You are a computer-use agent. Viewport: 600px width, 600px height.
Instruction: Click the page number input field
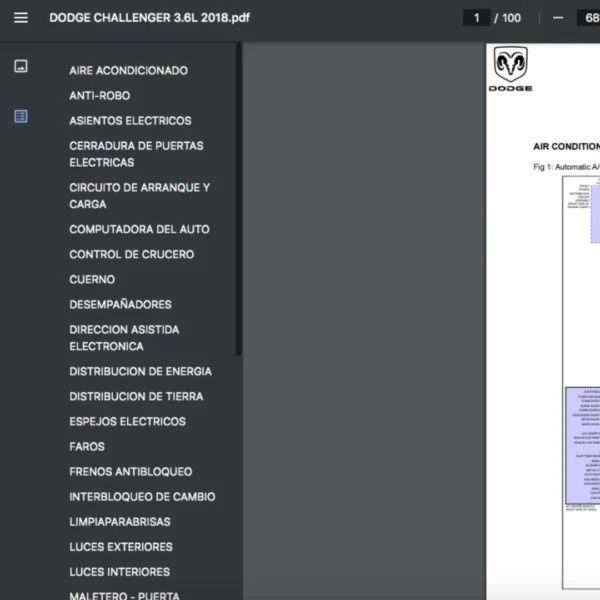click(x=476, y=18)
